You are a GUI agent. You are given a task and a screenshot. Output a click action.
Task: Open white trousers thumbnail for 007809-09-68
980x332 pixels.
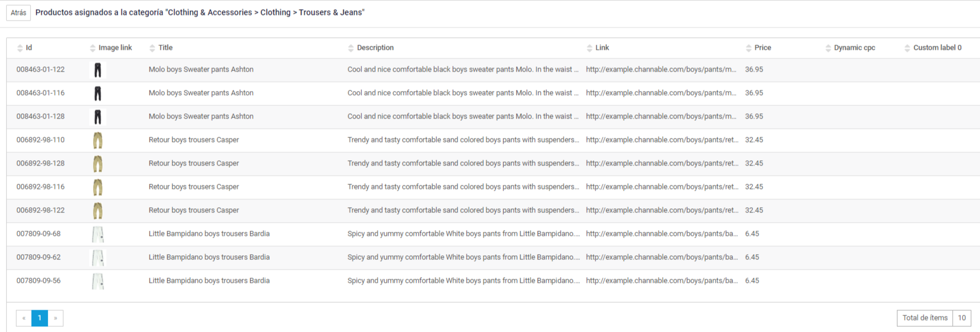(x=98, y=234)
